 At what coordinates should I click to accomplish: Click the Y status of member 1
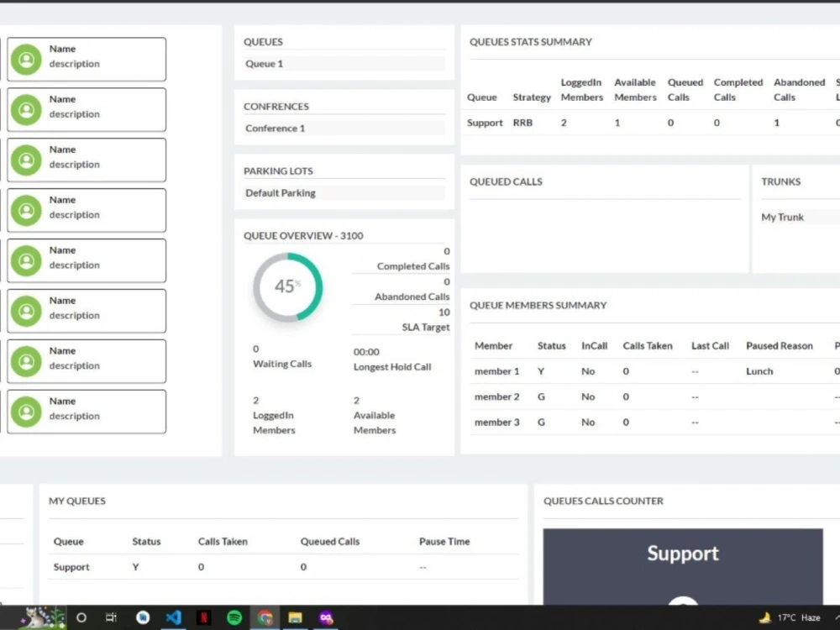541,371
